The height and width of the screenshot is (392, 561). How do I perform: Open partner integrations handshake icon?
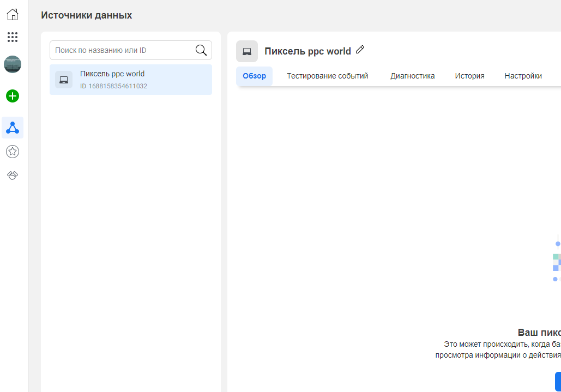13,175
